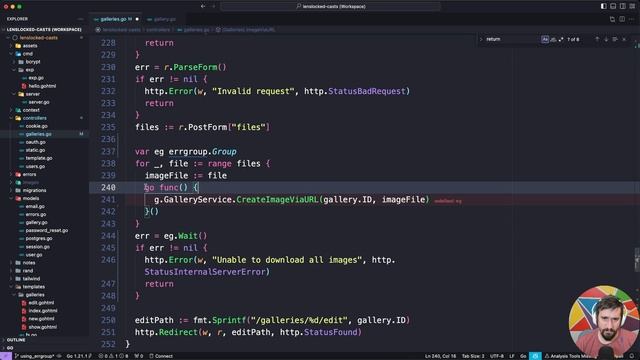
Task: Click split editor right icon
Action: 622,19
